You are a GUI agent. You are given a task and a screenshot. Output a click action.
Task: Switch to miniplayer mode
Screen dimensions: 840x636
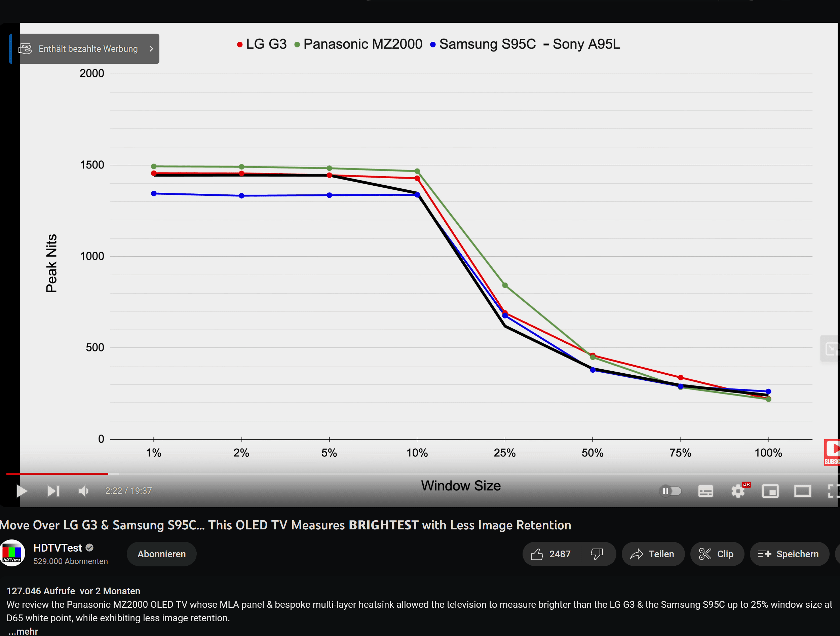pos(770,491)
